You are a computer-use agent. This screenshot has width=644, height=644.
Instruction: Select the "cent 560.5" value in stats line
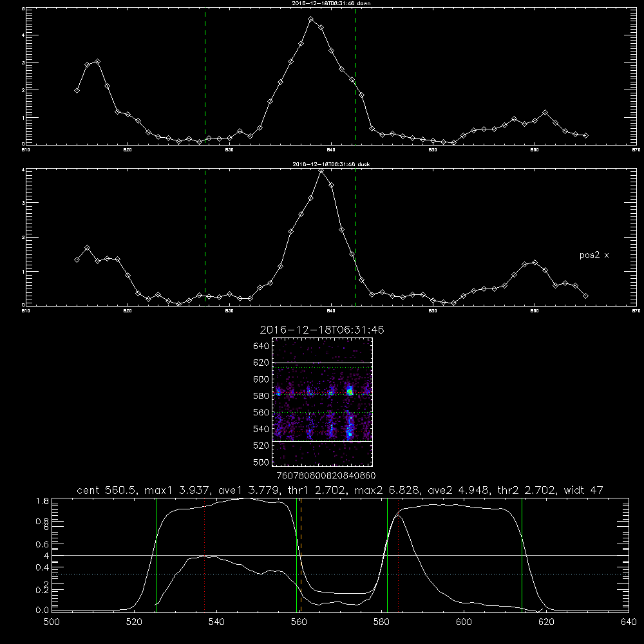[x=106, y=490]
